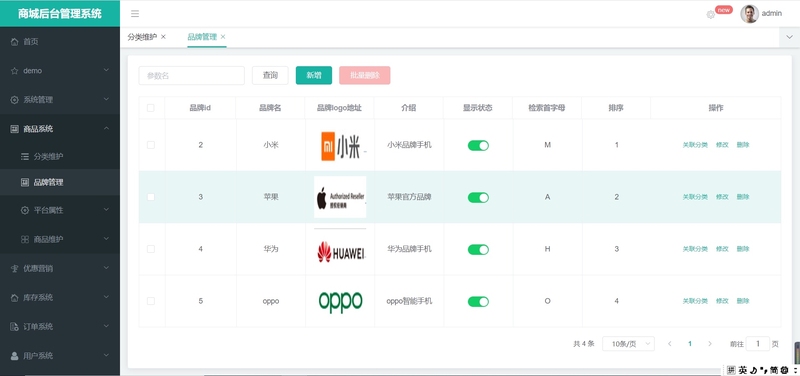Switch to the 分类维护 tab
Image resolution: width=800 pixels, height=376 pixels.
pyautogui.click(x=142, y=37)
